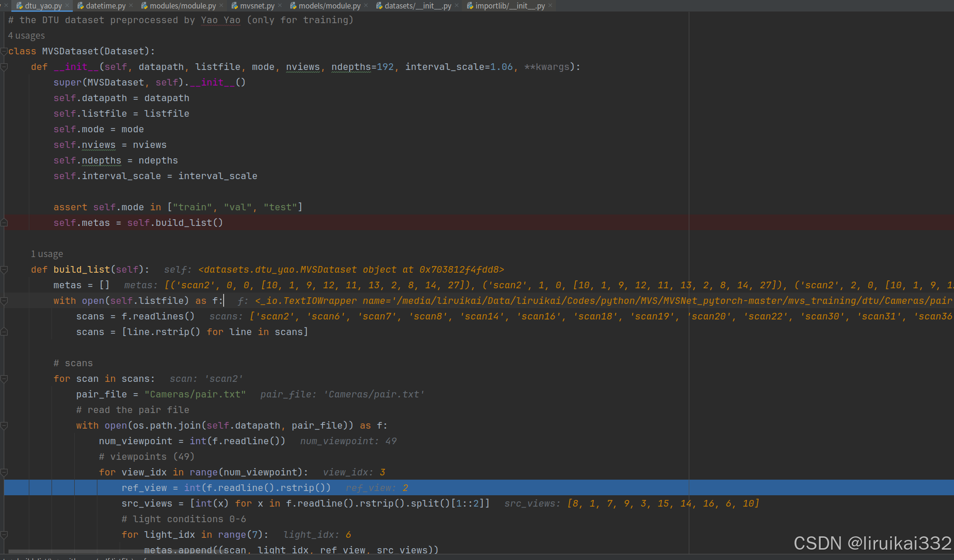
Task: Close the mvsnet.py tab
Action: pos(280,6)
